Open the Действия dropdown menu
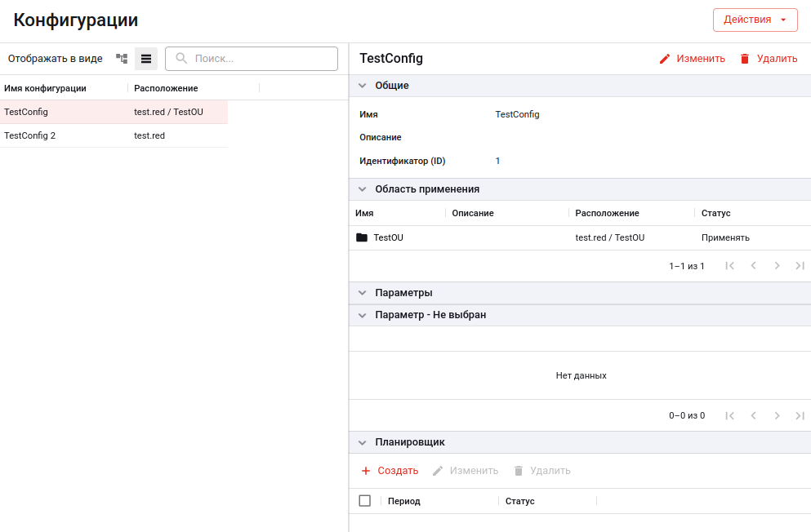The height and width of the screenshot is (532, 811). [755, 20]
